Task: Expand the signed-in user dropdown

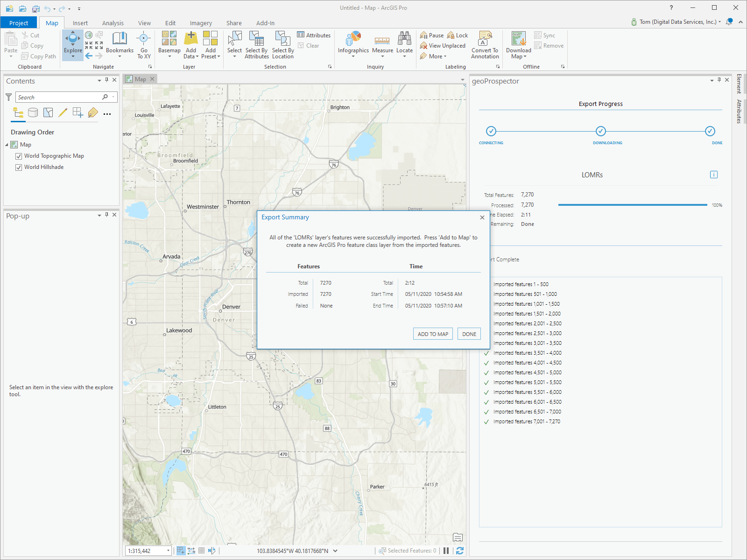Action: [719, 22]
